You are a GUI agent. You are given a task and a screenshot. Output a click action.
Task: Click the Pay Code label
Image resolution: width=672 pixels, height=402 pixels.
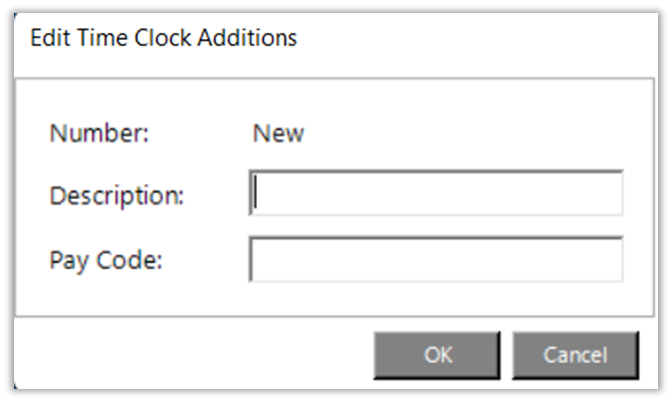coord(106,260)
